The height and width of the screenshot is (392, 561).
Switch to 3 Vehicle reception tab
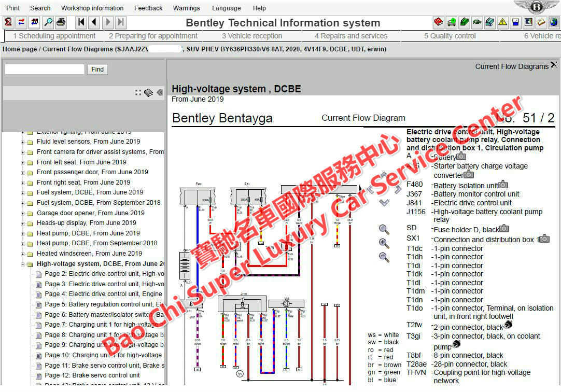(x=252, y=36)
